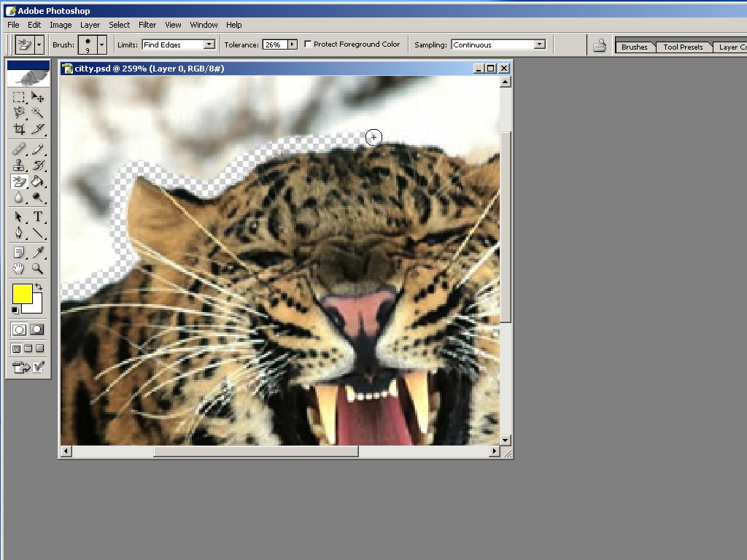Open the Window menu
747x560 pixels.
click(x=204, y=25)
